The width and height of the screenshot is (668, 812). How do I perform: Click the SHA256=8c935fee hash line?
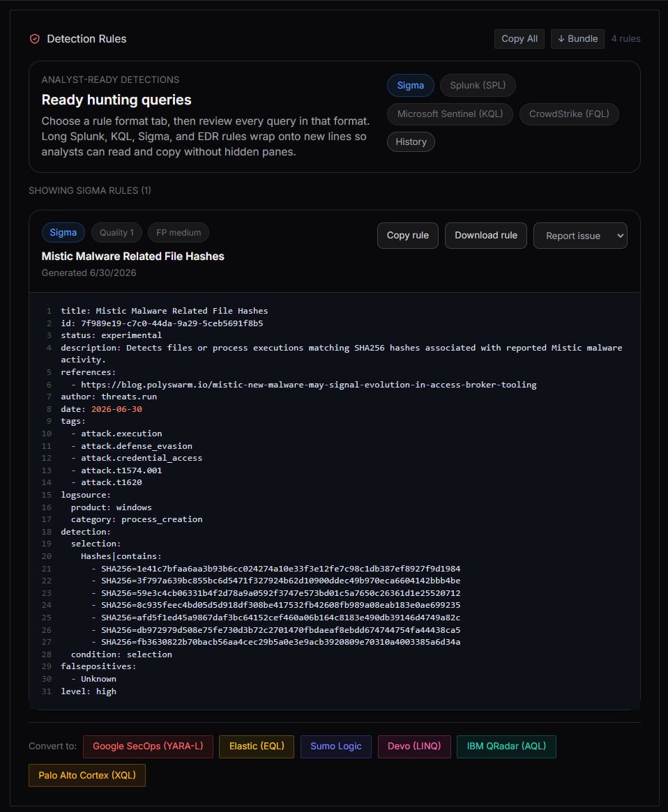point(275,606)
